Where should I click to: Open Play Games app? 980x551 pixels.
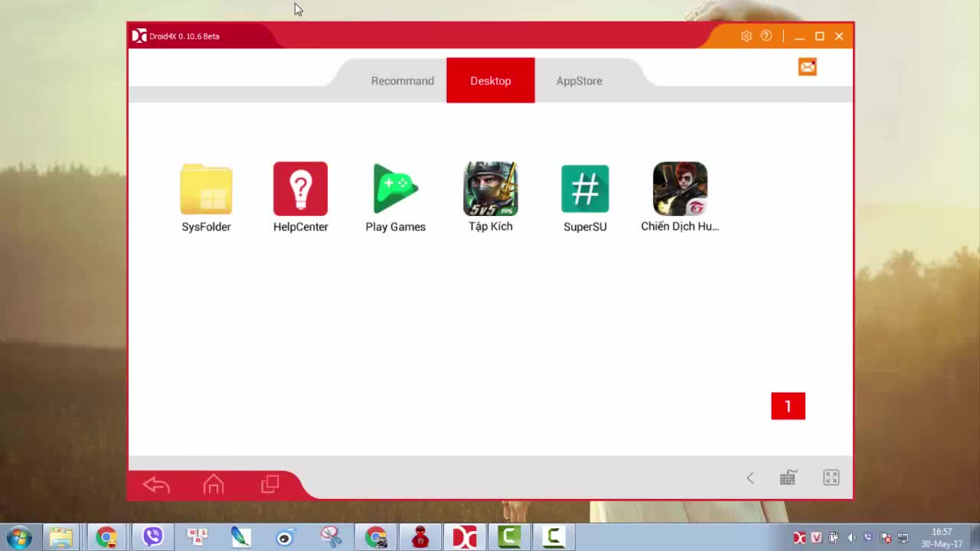tap(395, 197)
